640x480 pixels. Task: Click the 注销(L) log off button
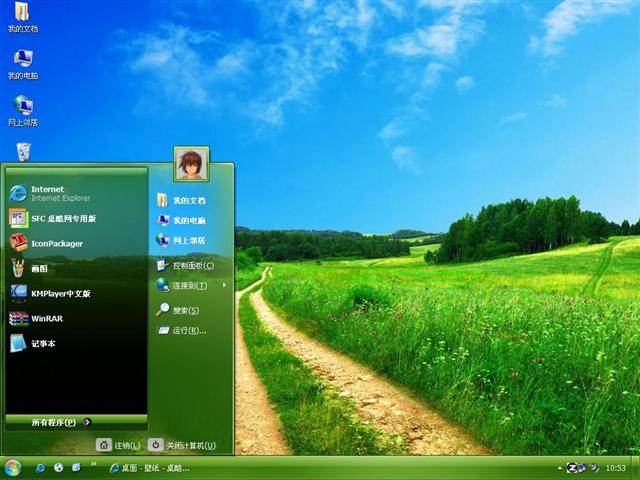(119, 445)
